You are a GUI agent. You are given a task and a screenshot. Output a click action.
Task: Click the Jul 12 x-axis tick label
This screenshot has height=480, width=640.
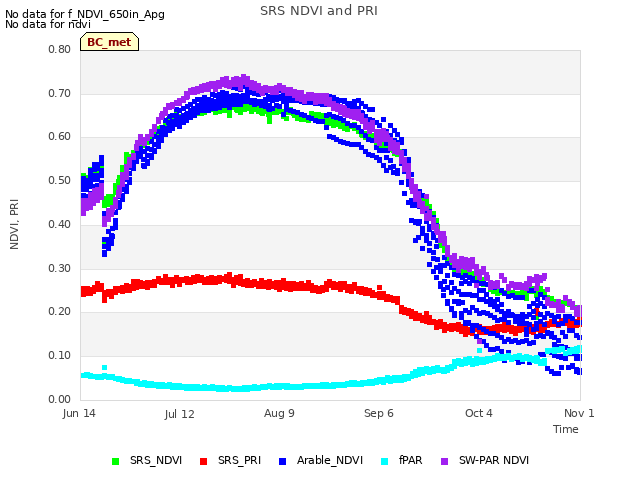tap(180, 414)
